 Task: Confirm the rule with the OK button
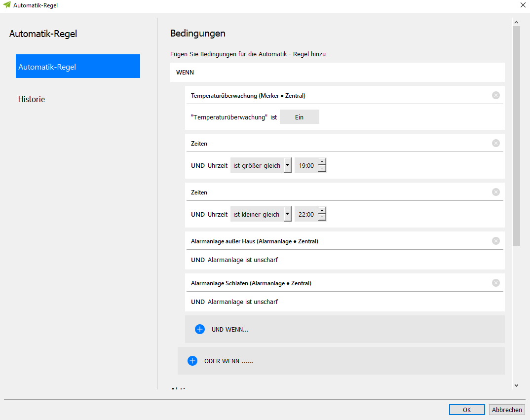click(x=467, y=410)
